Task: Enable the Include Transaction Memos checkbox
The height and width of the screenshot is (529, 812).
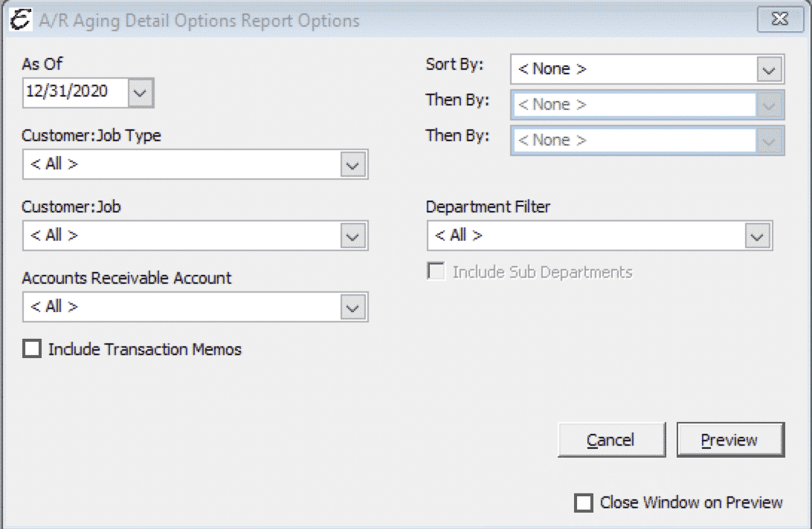Action: tap(32, 349)
